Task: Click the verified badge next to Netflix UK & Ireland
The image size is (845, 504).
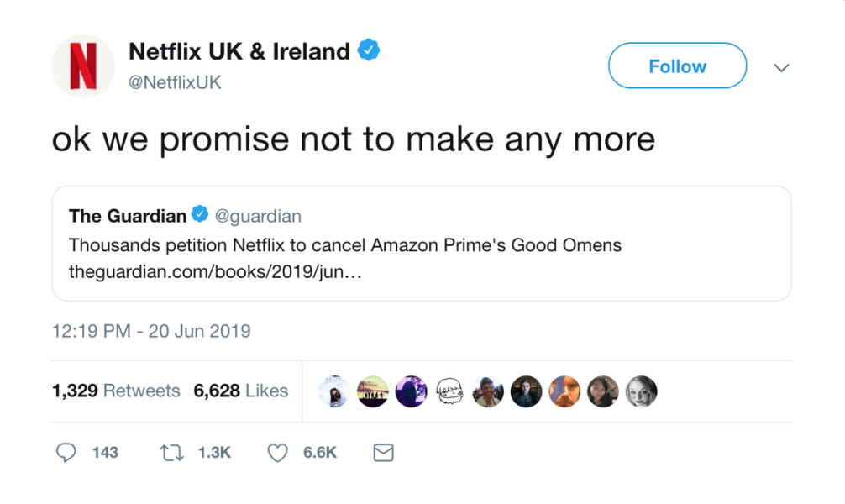Action: [370, 50]
